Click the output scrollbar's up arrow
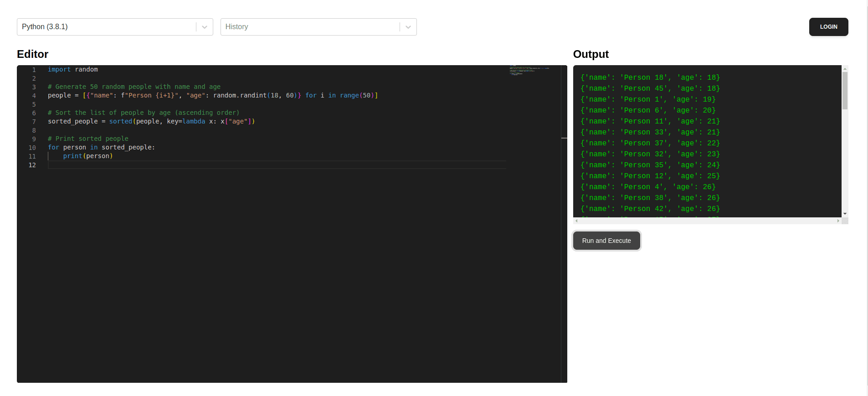The image size is (868, 396). tap(845, 69)
